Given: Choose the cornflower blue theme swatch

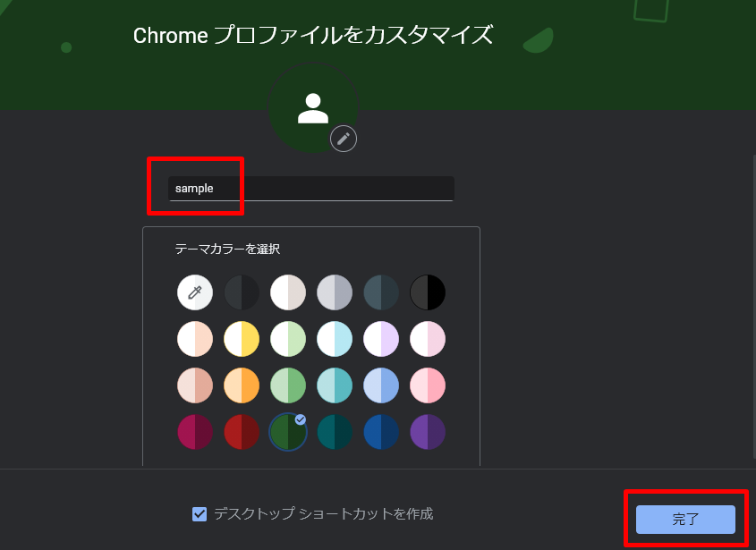Looking at the screenshot, I should point(381,385).
